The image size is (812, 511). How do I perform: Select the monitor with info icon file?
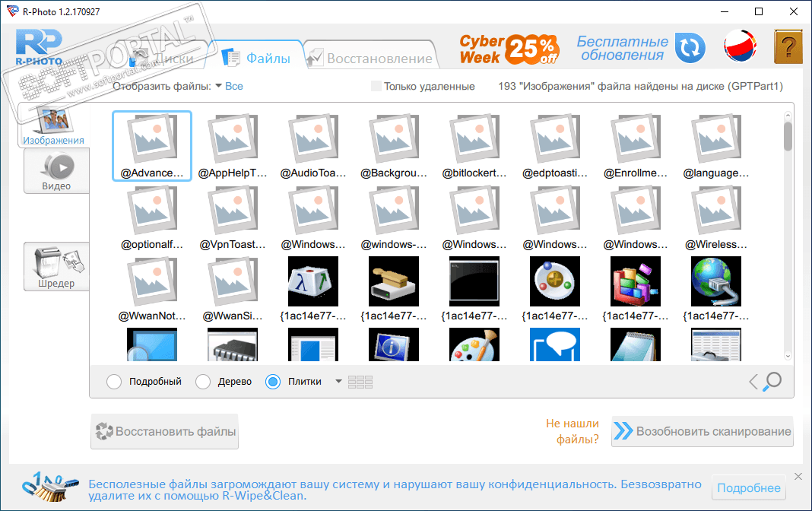click(x=394, y=344)
